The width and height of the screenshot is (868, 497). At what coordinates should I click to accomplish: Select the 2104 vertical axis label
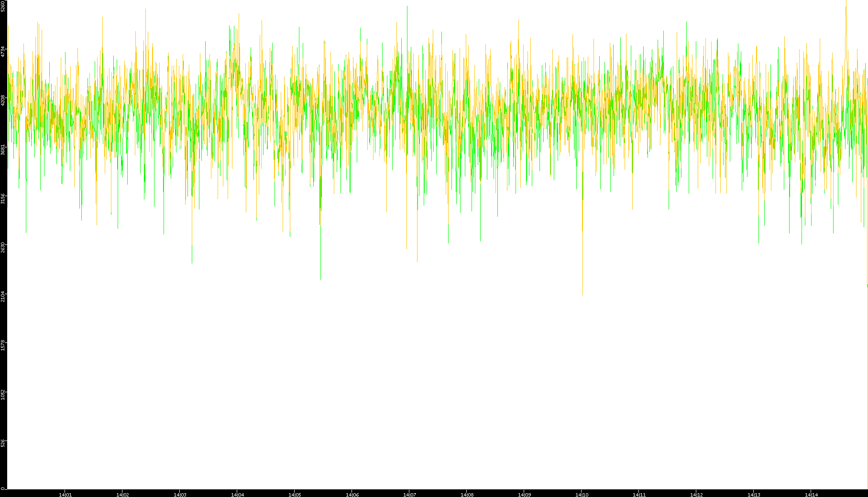pyautogui.click(x=3, y=296)
